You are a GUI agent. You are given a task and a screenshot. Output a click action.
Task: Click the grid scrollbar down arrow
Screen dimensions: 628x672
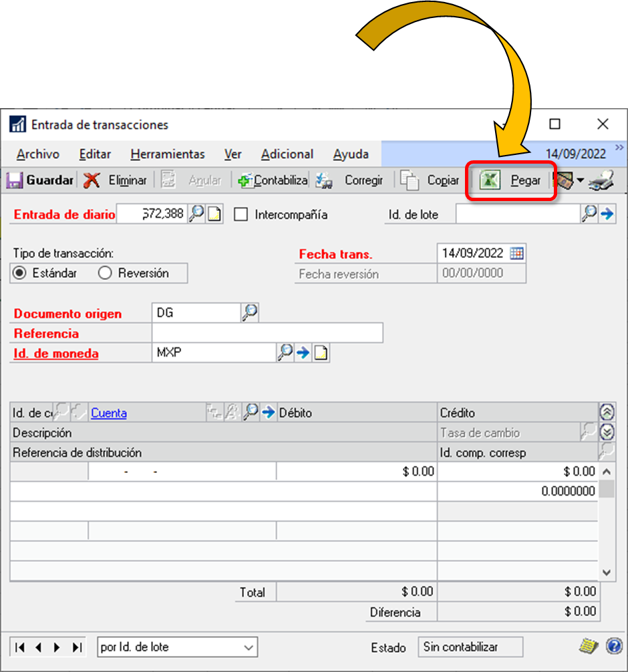[607, 572]
